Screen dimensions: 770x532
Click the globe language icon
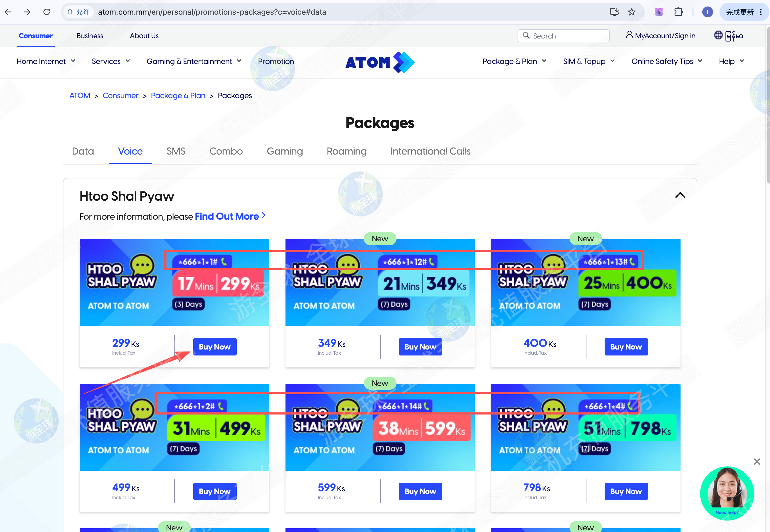coord(718,35)
